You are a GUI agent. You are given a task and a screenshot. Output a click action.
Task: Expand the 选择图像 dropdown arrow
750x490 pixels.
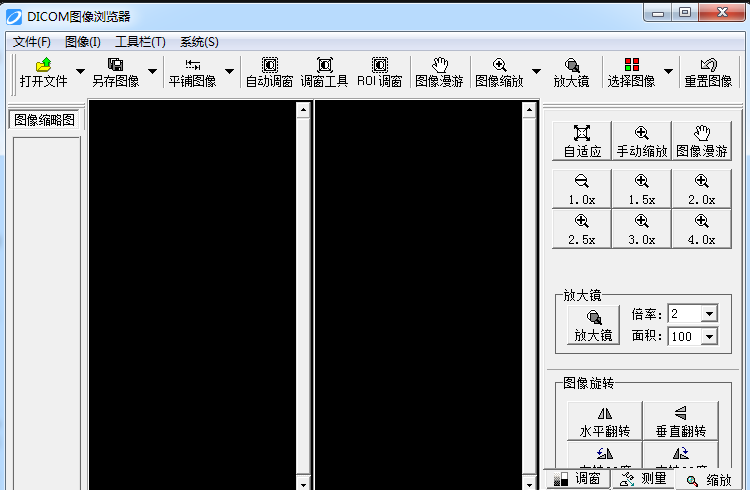[668, 71]
